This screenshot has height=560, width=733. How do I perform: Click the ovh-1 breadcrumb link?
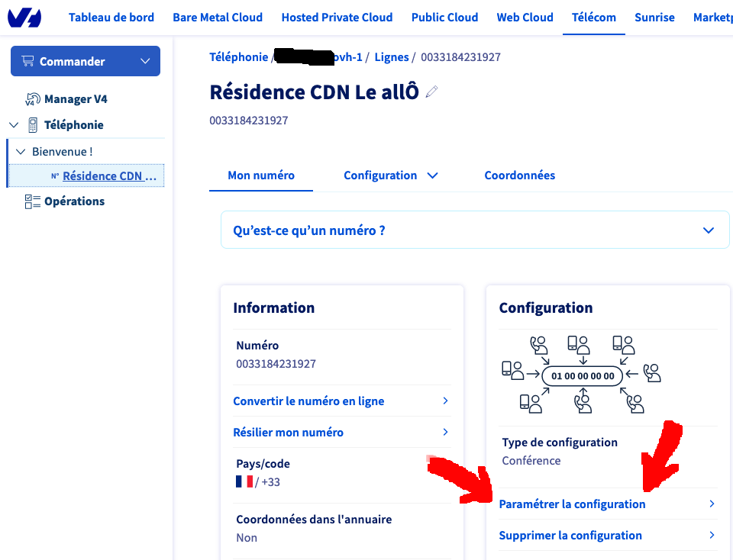[x=347, y=57]
